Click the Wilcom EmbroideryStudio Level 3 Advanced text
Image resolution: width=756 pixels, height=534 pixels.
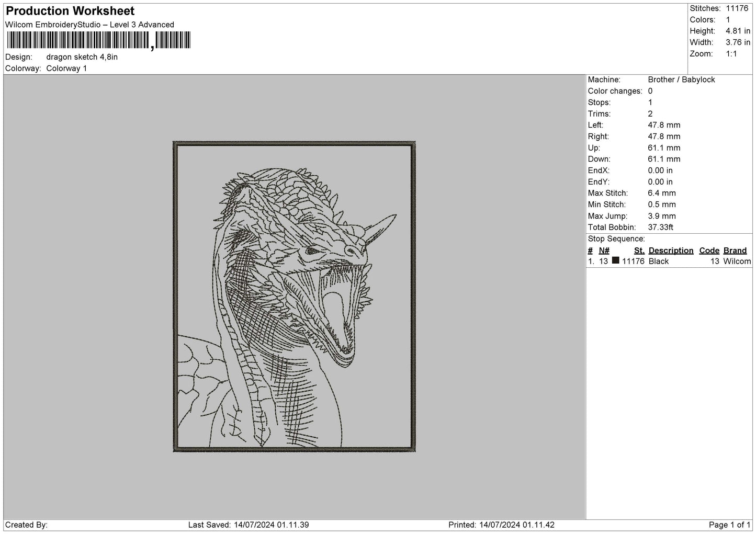(x=89, y=25)
